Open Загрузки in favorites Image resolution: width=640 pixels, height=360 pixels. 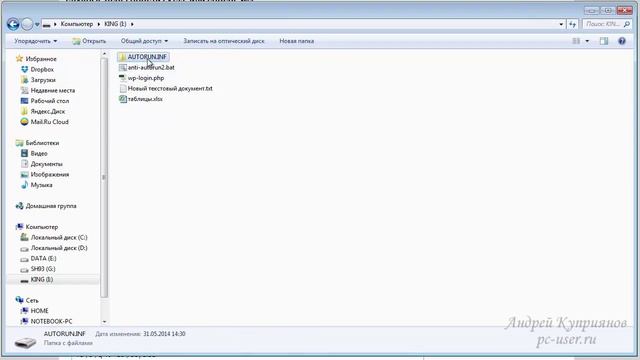tap(43, 80)
